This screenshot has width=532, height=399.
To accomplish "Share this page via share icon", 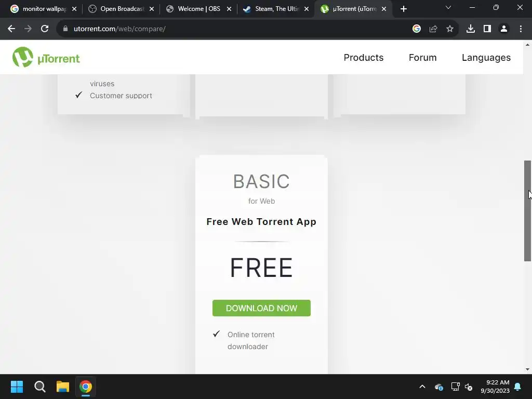I will point(433,29).
